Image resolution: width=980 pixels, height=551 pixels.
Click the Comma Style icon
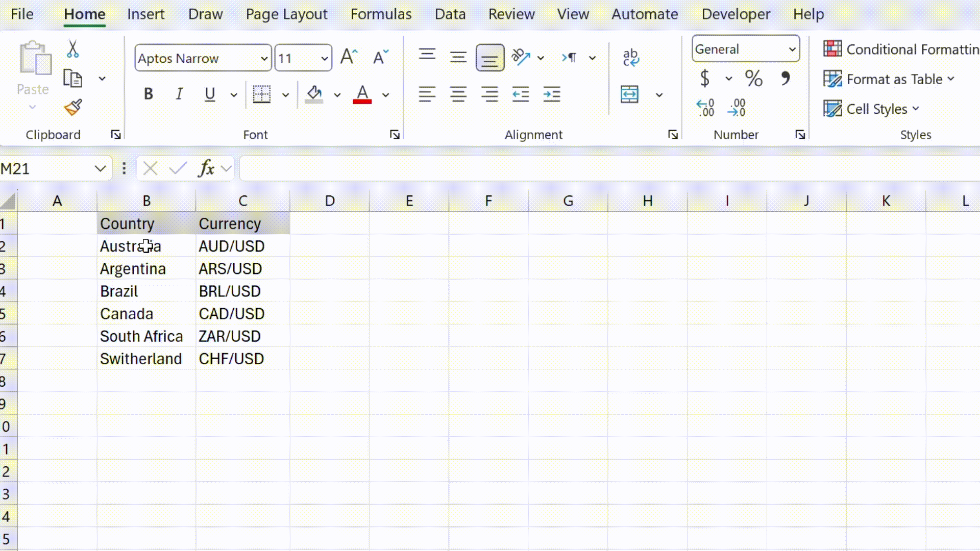click(785, 79)
